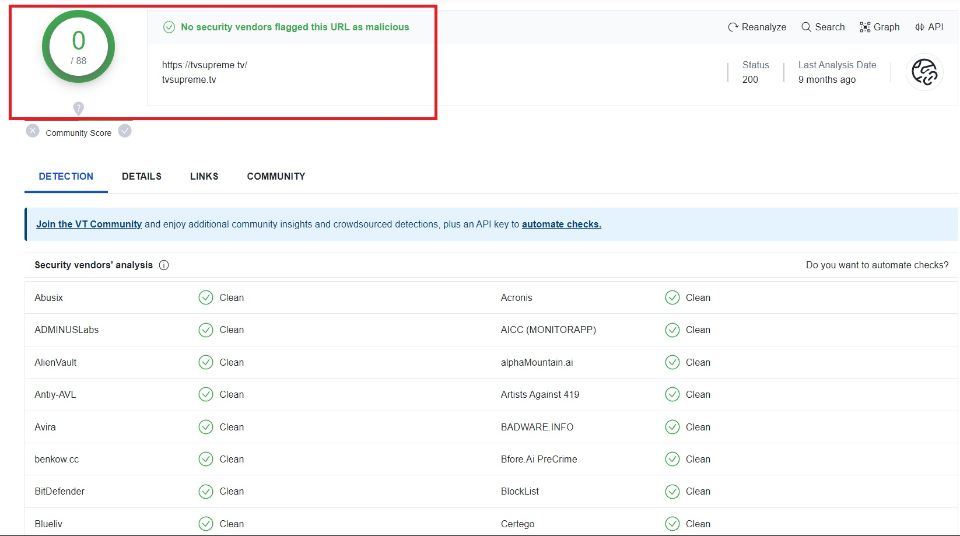Click the Clean check icon for BADWARE.INFO
960x536 pixels.
(x=672, y=427)
